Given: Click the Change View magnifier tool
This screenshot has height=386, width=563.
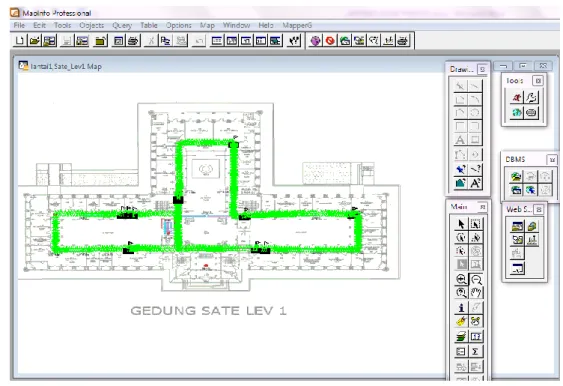Looking at the screenshot, I should (461, 292).
